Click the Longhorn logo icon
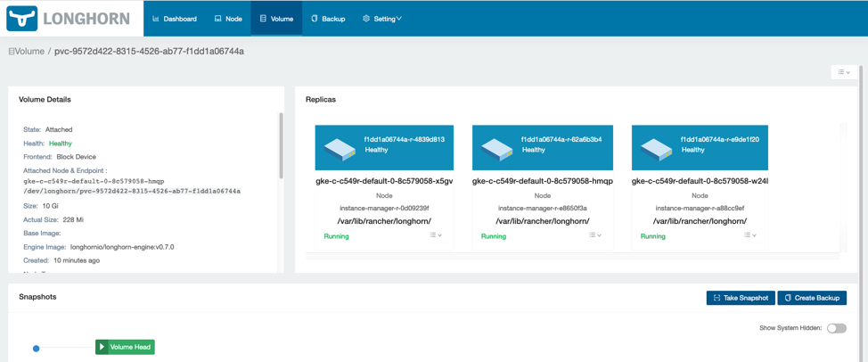This screenshot has width=868, height=362. [x=22, y=18]
